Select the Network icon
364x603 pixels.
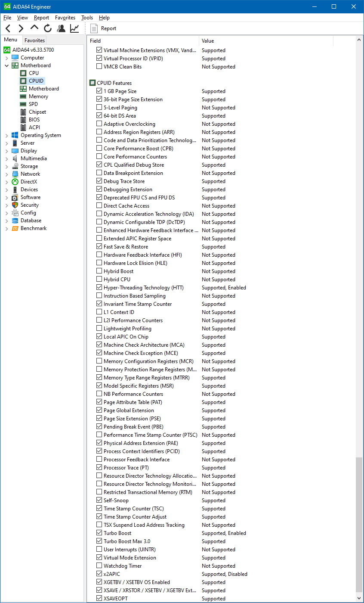coord(15,174)
